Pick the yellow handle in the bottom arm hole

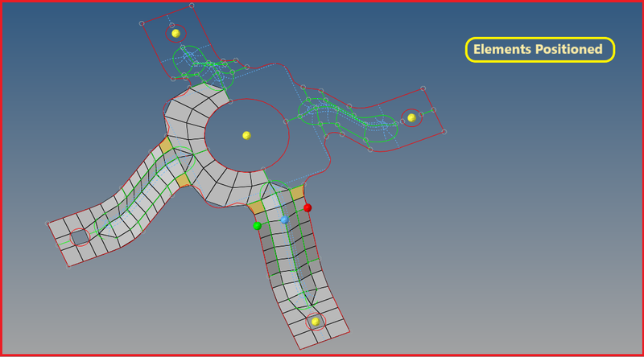(x=316, y=322)
